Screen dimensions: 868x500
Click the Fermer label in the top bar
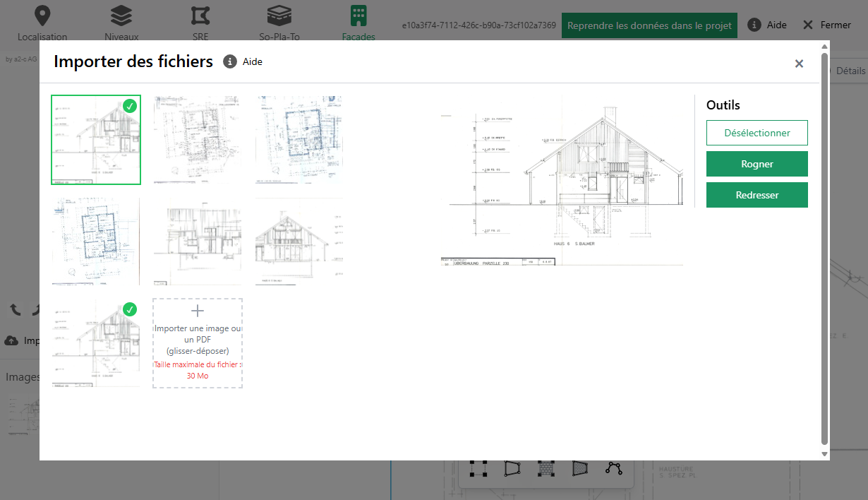coord(836,25)
